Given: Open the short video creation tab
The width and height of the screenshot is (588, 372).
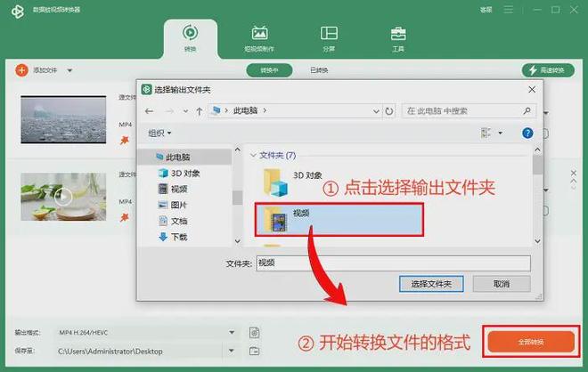Looking at the screenshot, I should (259, 38).
